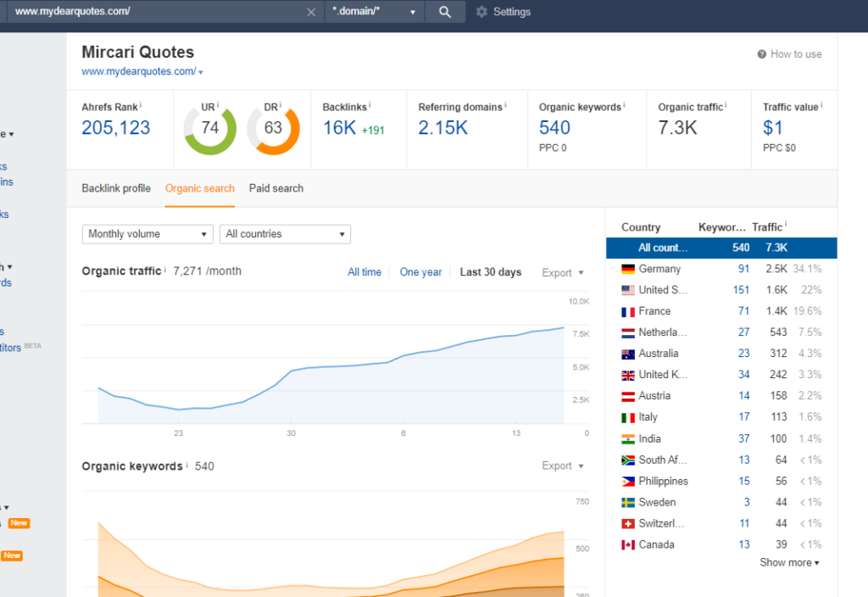Click the magnifier search icon
Image resolution: width=868 pixels, height=597 pixels.
click(444, 12)
